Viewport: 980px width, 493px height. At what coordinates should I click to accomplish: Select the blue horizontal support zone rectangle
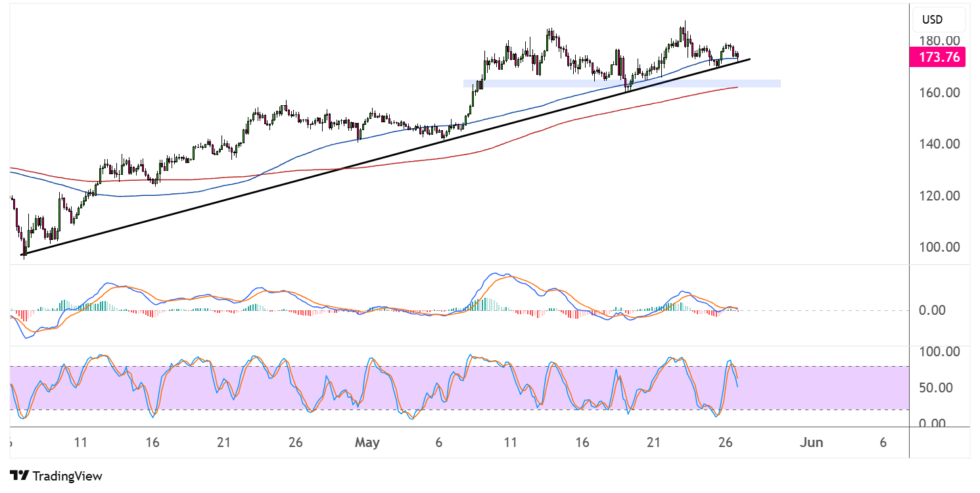622,83
